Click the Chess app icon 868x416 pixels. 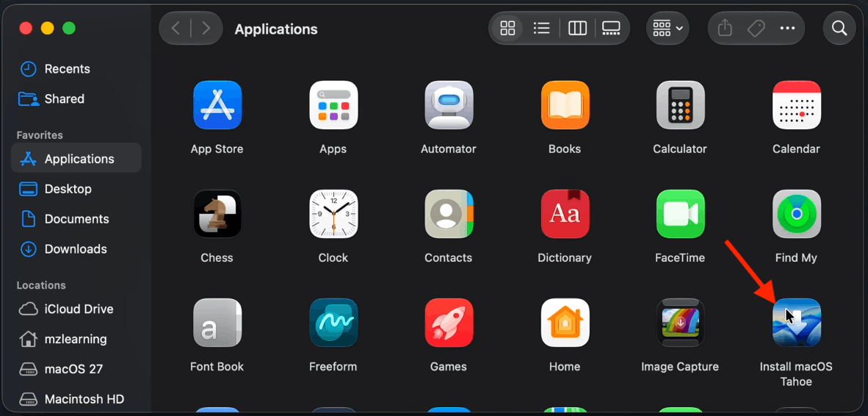[x=217, y=214]
